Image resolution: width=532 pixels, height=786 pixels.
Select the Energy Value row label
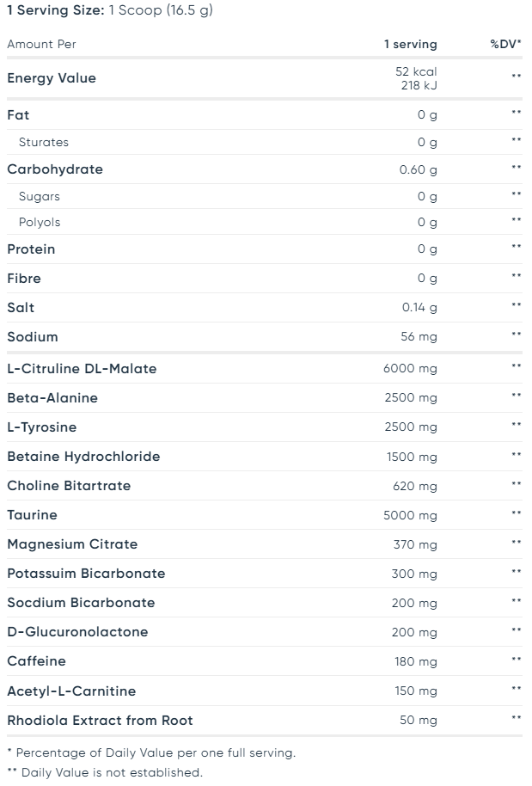click(x=52, y=78)
